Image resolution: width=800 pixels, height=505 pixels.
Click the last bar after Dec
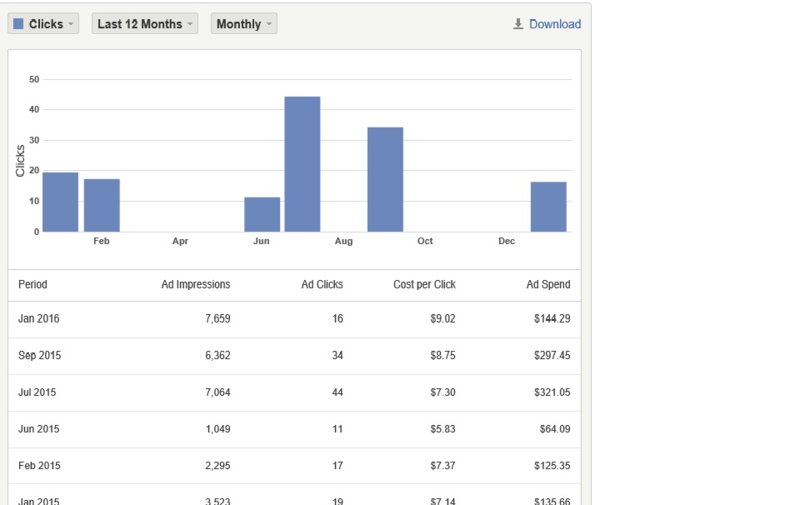coord(548,207)
